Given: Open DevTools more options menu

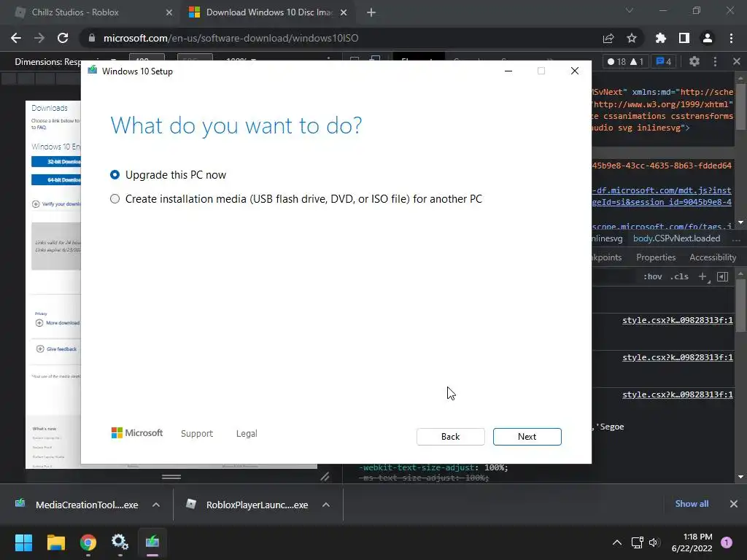Looking at the screenshot, I should tap(715, 61).
